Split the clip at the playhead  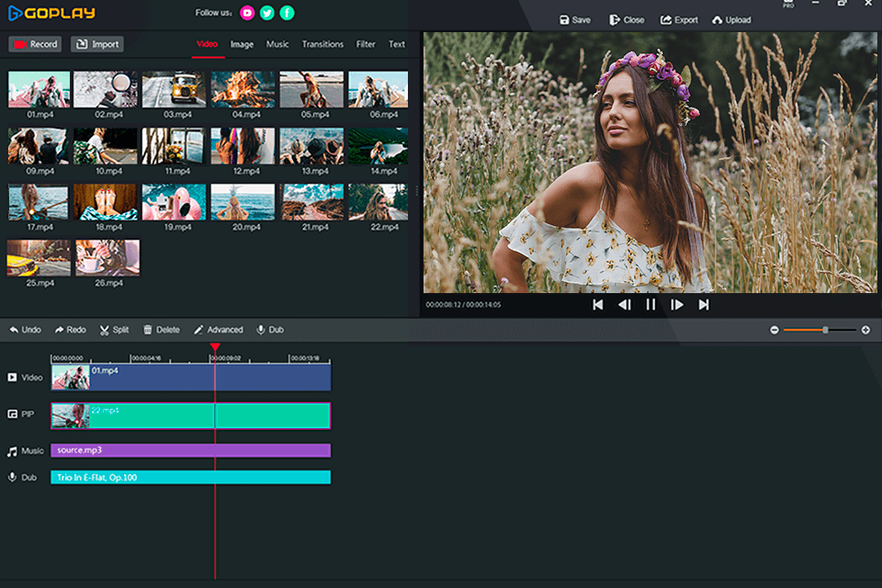pyautogui.click(x=114, y=329)
